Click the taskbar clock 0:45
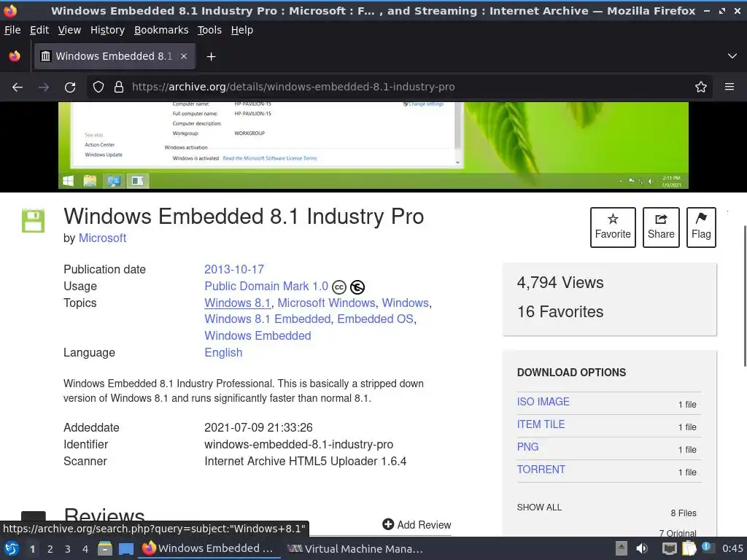 (732, 548)
